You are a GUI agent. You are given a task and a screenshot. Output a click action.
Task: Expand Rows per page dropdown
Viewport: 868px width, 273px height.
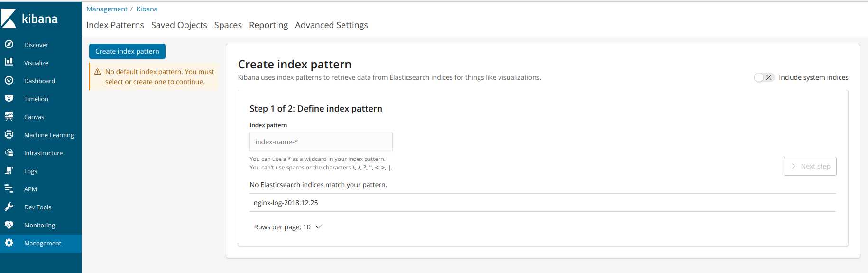[x=288, y=227]
